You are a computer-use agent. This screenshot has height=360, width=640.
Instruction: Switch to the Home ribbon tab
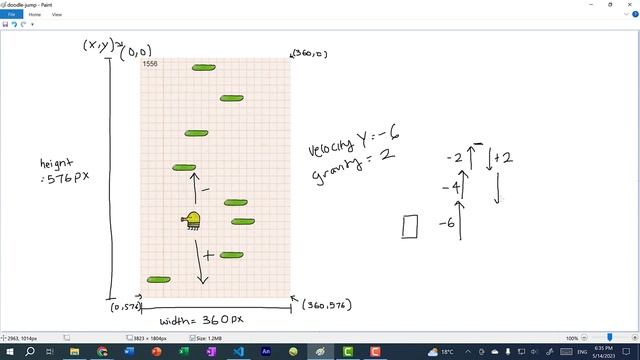click(x=35, y=14)
